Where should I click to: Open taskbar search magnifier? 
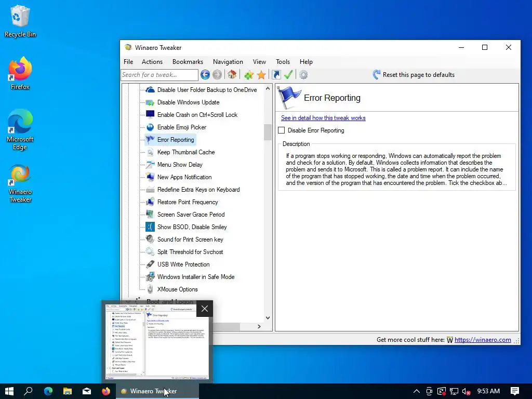[29, 391]
